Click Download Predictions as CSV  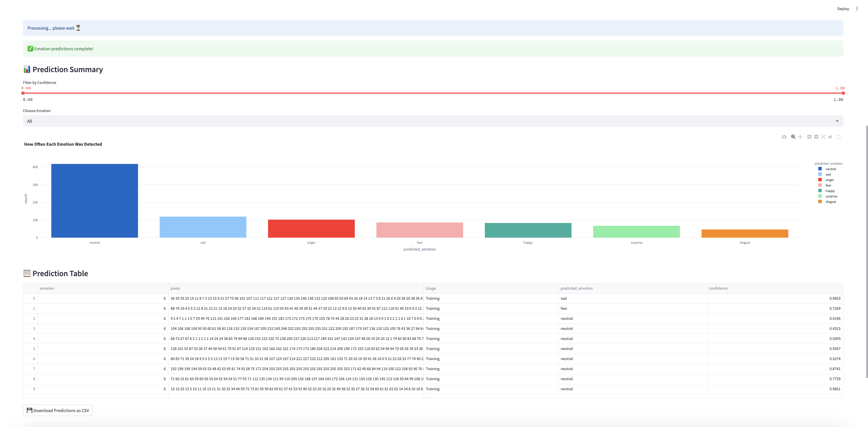pos(58,410)
